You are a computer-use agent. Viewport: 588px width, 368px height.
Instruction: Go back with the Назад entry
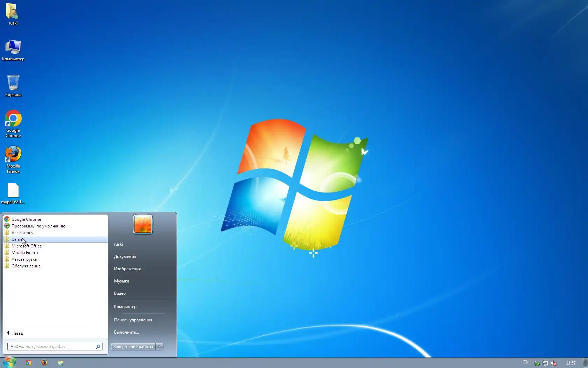pyautogui.click(x=56, y=333)
